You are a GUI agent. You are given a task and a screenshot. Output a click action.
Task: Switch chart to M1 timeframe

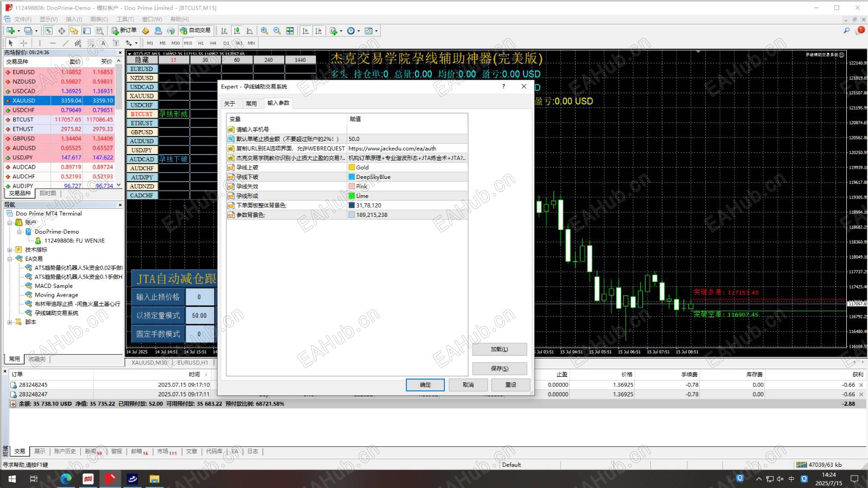[150, 43]
